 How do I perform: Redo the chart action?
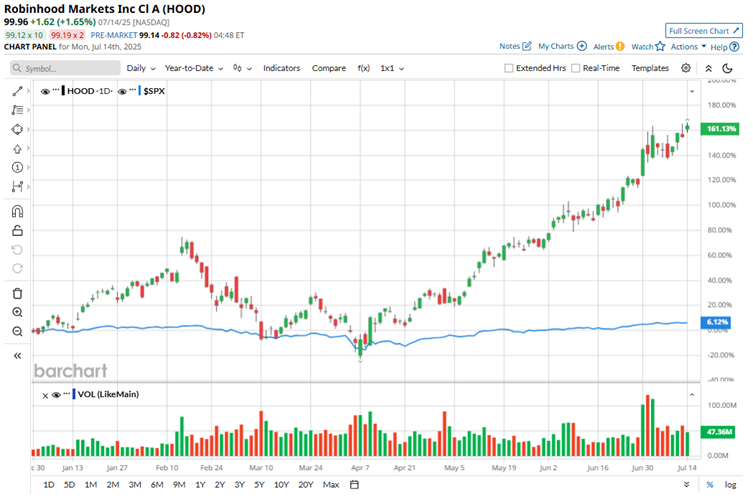pyautogui.click(x=17, y=269)
